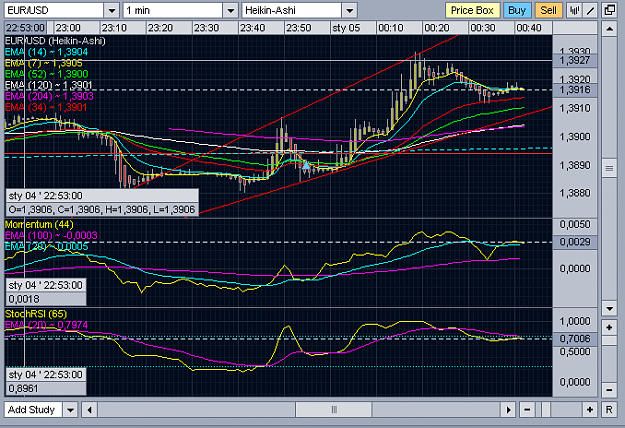Open the EUR/USD symbol dropdown arrow
The image size is (625, 428).
coord(112,10)
